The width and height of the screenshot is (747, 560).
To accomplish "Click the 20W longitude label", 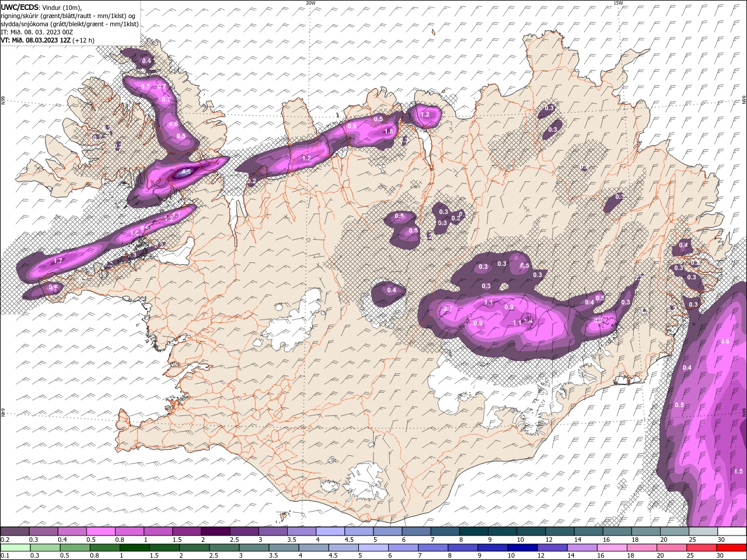I will (310, 3).
